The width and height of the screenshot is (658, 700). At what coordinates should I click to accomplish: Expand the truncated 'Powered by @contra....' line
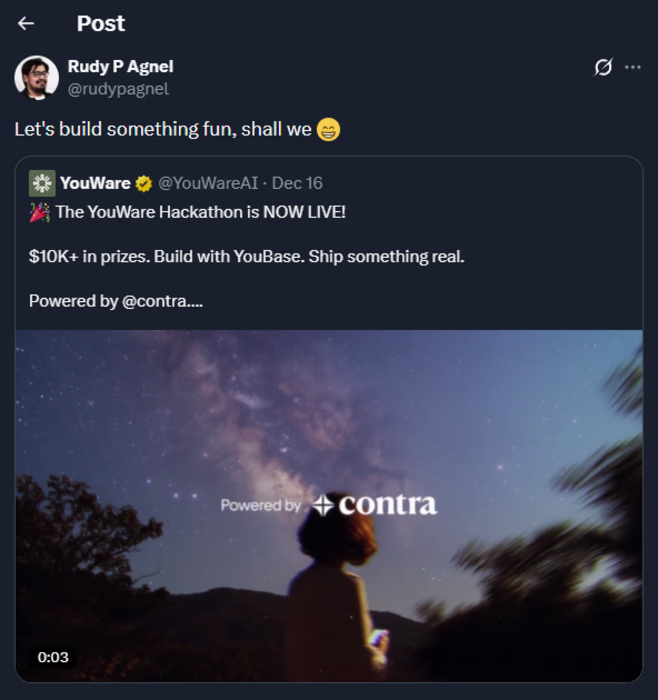coord(116,300)
